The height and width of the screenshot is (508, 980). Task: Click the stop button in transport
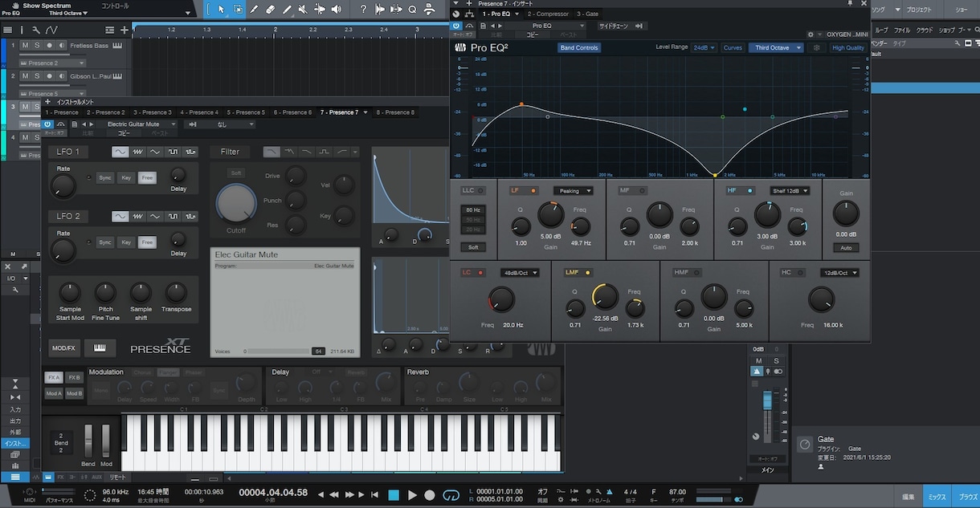394,495
